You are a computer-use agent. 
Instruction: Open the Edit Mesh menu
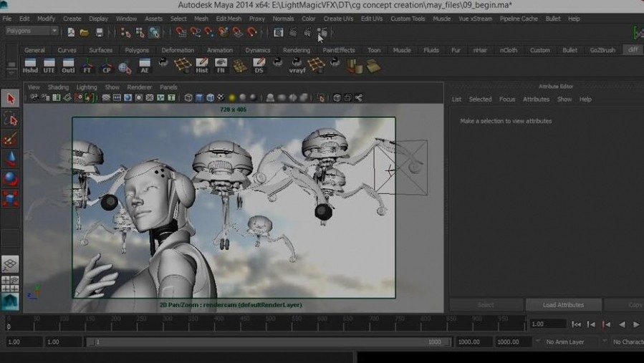point(229,19)
